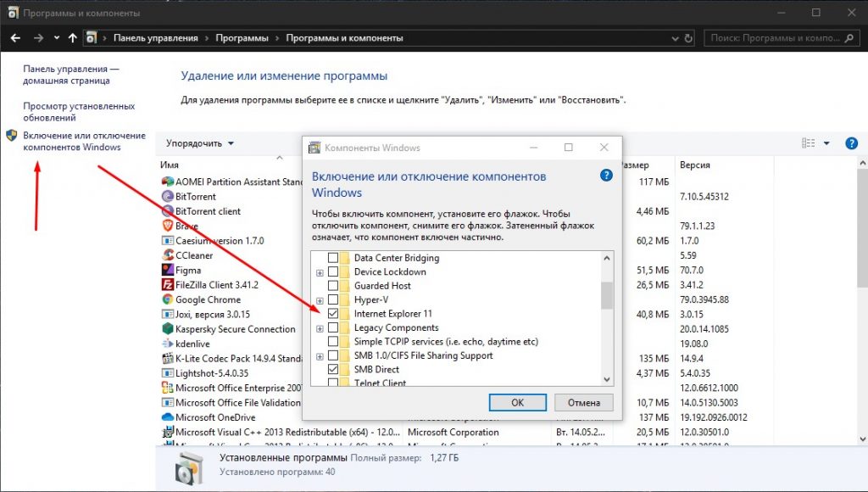Select the K-Lite Codec Pack icon
Screen dimensions: 868x492
pos(167,359)
